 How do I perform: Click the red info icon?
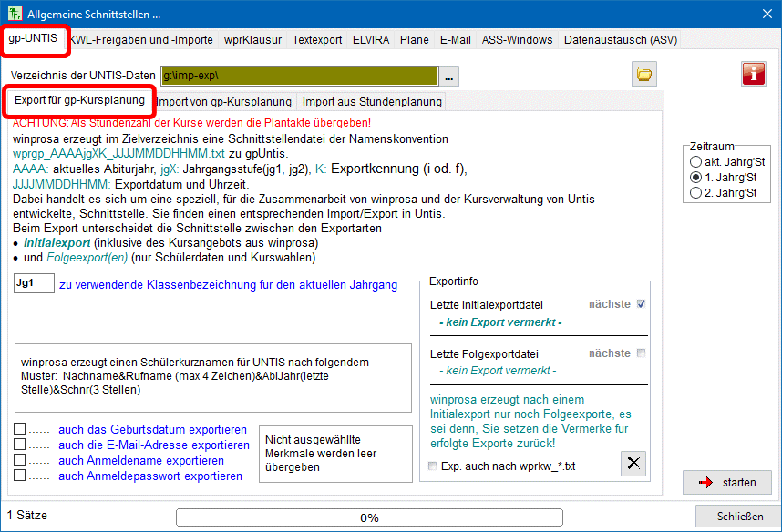click(x=754, y=75)
